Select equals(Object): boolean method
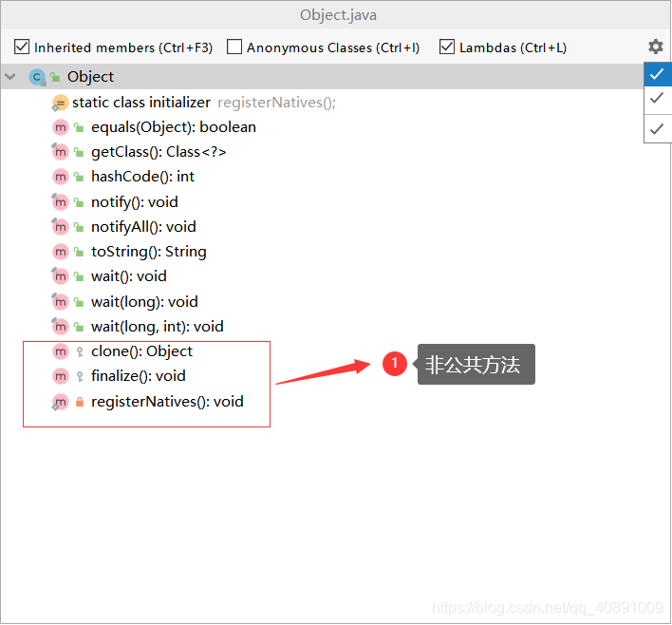This screenshot has height=625, width=672. pyautogui.click(x=173, y=127)
